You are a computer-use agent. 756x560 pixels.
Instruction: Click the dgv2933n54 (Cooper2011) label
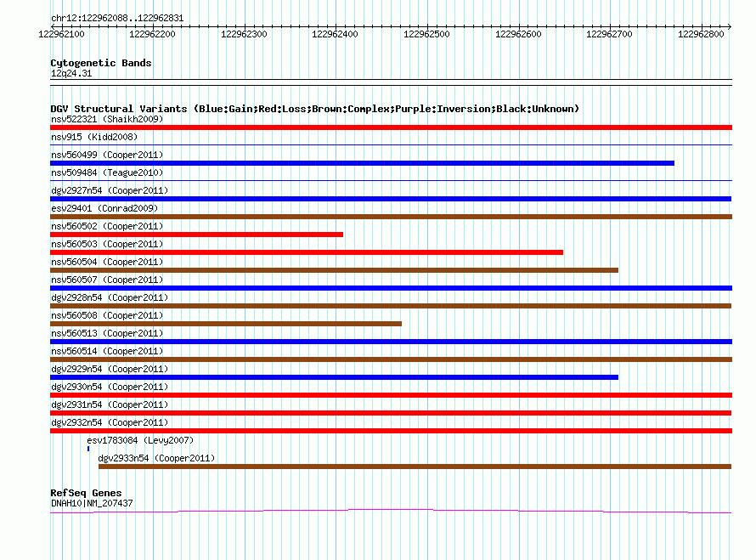coord(156,458)
